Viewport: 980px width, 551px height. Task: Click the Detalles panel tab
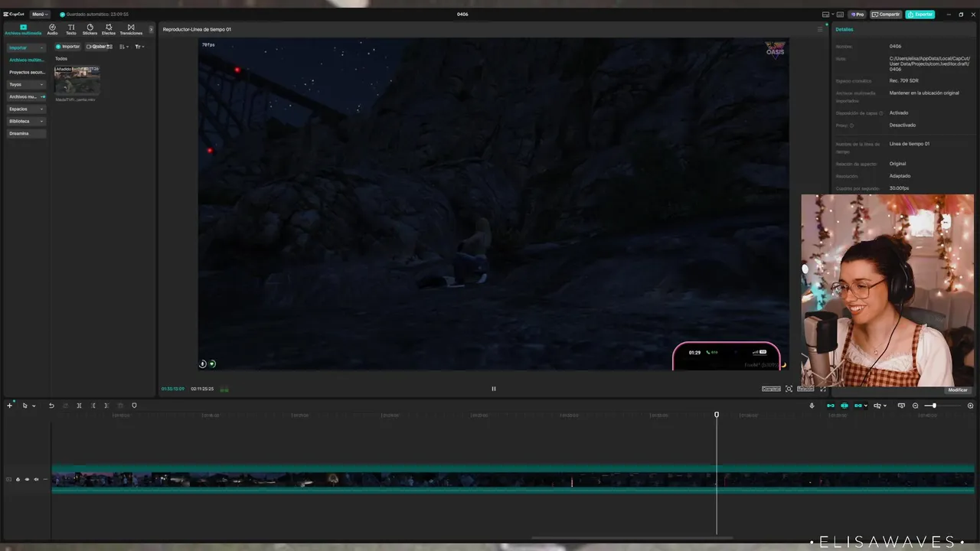844,30
